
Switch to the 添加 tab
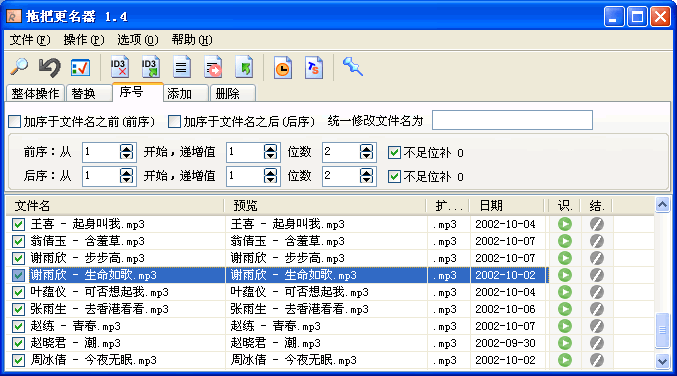(x=186, y=93)
